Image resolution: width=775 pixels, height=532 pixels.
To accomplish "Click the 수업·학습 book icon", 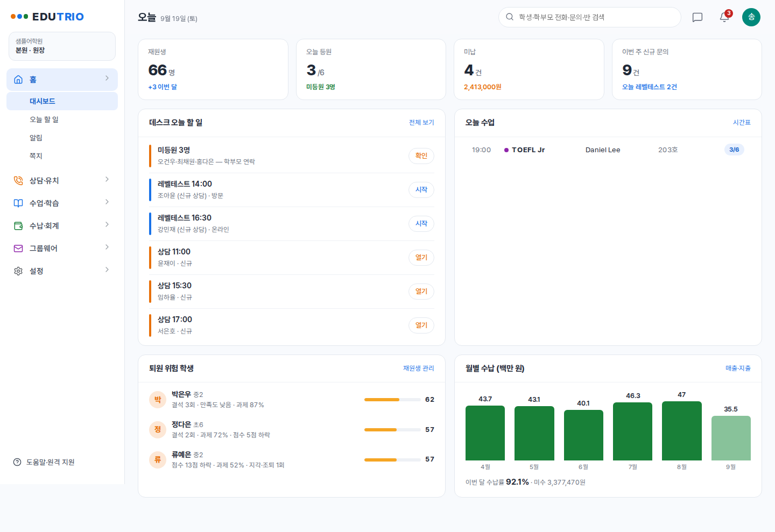I will tap(18, 203).
